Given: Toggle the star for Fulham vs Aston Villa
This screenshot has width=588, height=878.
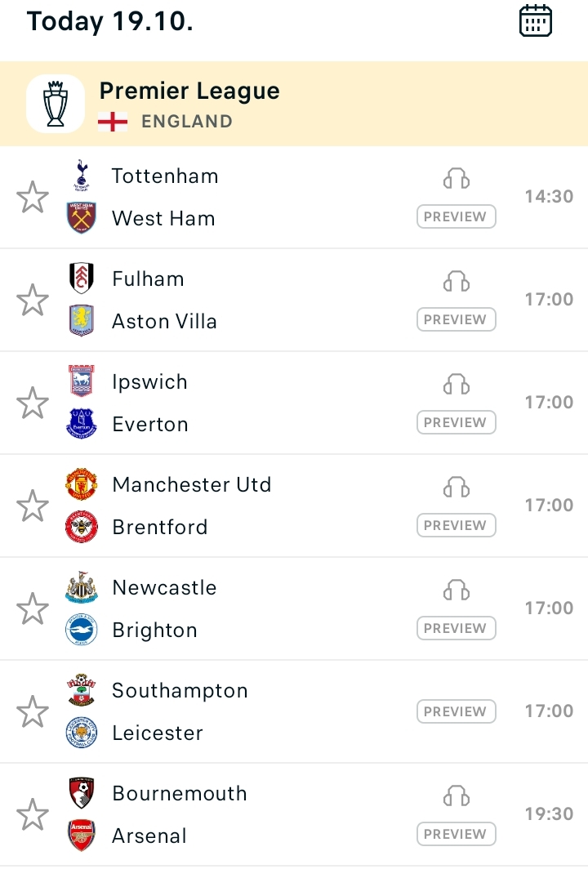Looking at the screenshot, I should tap(33, 300).
